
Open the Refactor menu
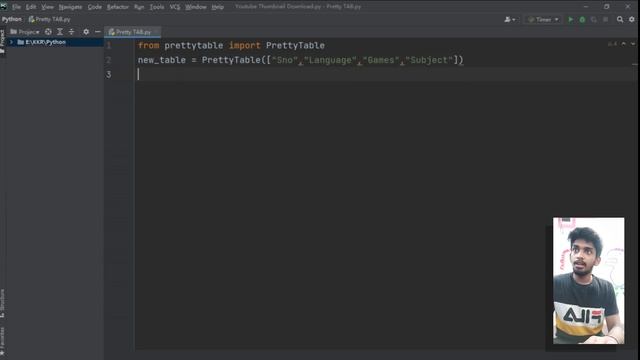(x=118, y=7)
